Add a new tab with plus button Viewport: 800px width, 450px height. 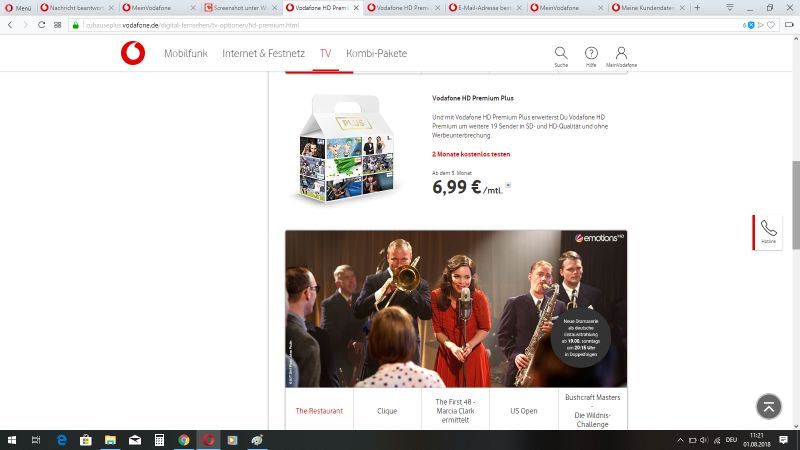pyautogui.click(x=697, y=8)
